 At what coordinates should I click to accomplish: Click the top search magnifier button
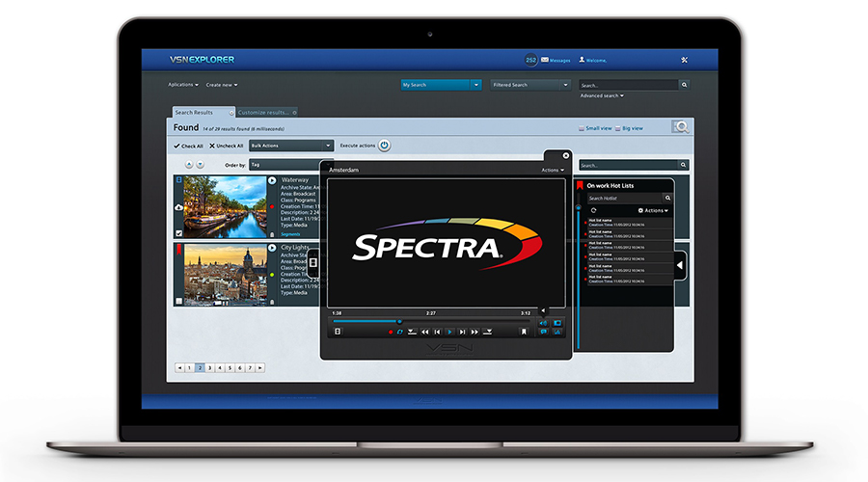point(684,85)
